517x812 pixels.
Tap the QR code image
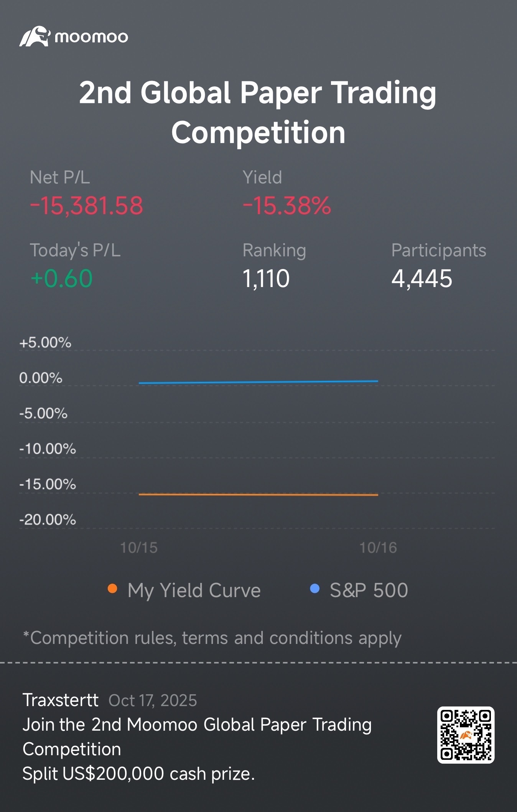(466, 735)
